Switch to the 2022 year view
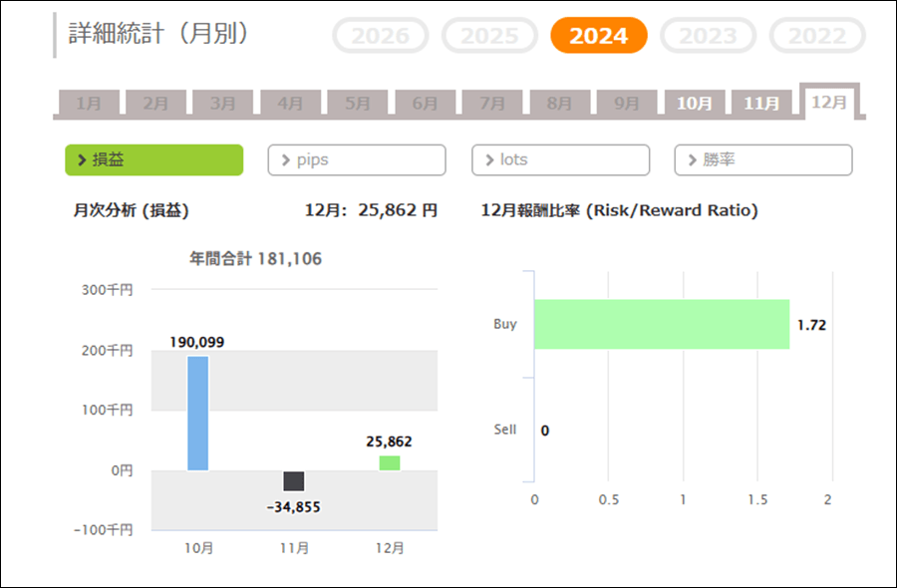The image size is (897, 588). click(x=817, y=37)
